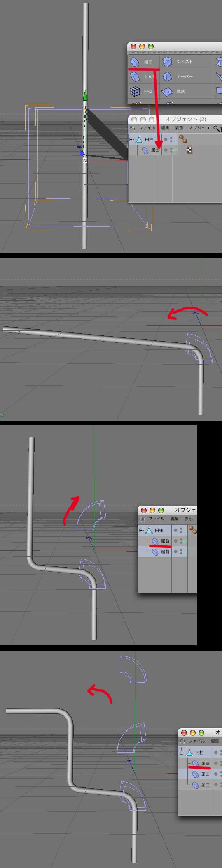Select second 屈曲 label in two-屈曲 object window
Image resolution: width=222 pixels, height=868 pixels.
[165, 552]
